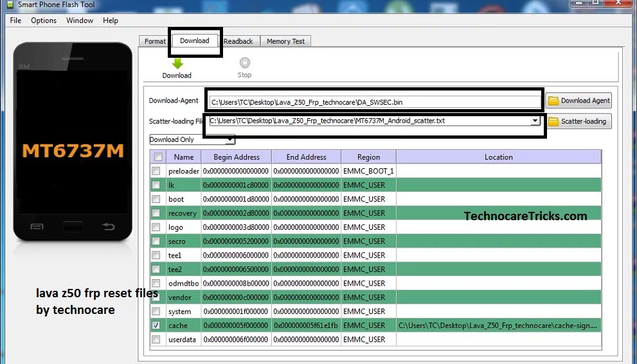
Task: Select the system name cell
Action: click(x=184, y=311)
